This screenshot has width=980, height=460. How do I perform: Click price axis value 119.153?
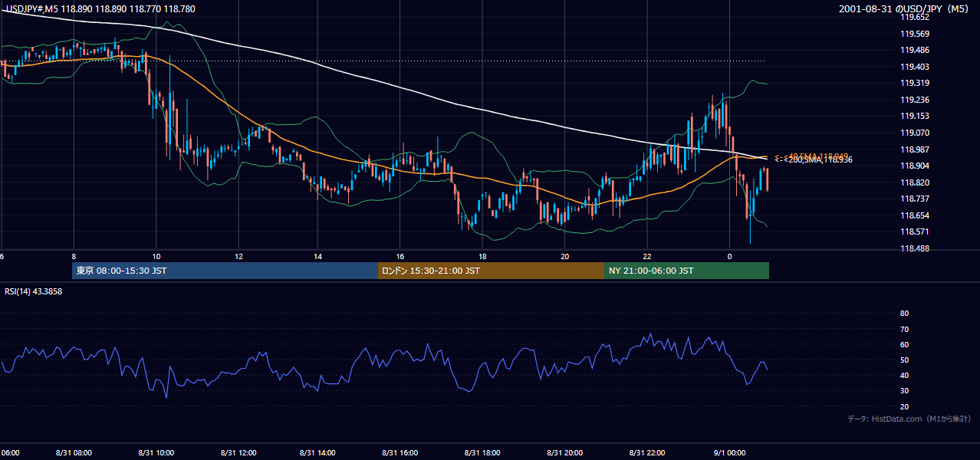[916, 116]
